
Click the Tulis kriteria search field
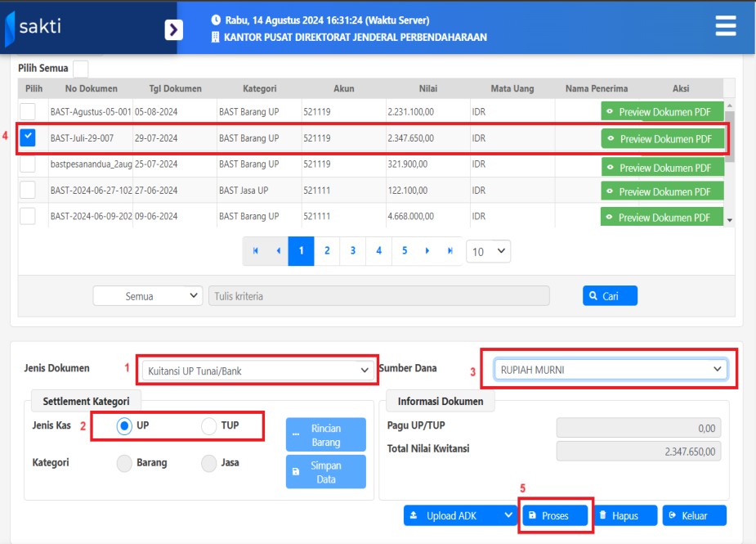379,296
